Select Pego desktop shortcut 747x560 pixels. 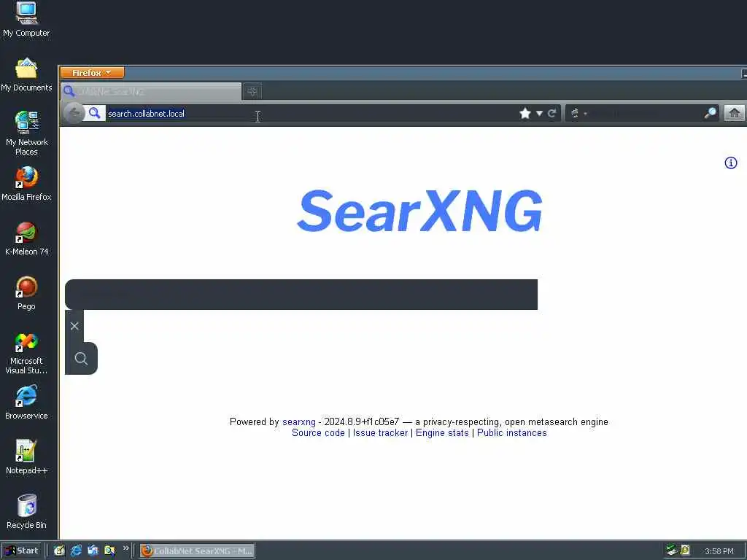pos(26,293)
